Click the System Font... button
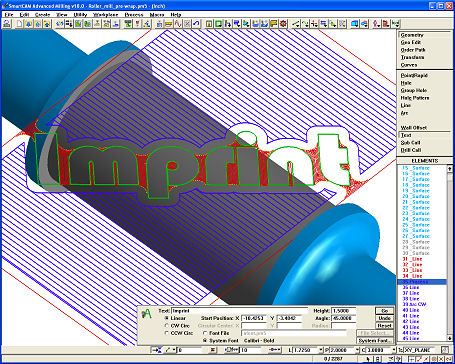This screenshot has width=455, height=364. click(375, 341)
